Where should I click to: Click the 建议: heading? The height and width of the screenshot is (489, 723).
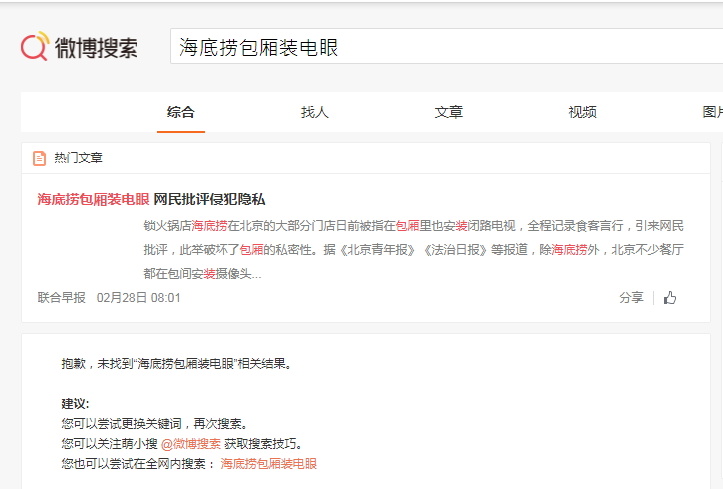point(76,404)
